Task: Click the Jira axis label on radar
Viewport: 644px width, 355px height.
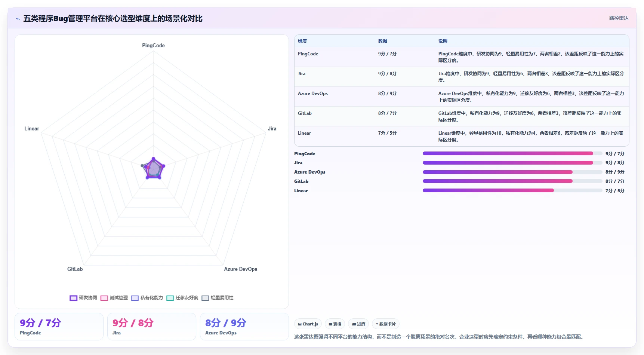Action: (272, 129)
